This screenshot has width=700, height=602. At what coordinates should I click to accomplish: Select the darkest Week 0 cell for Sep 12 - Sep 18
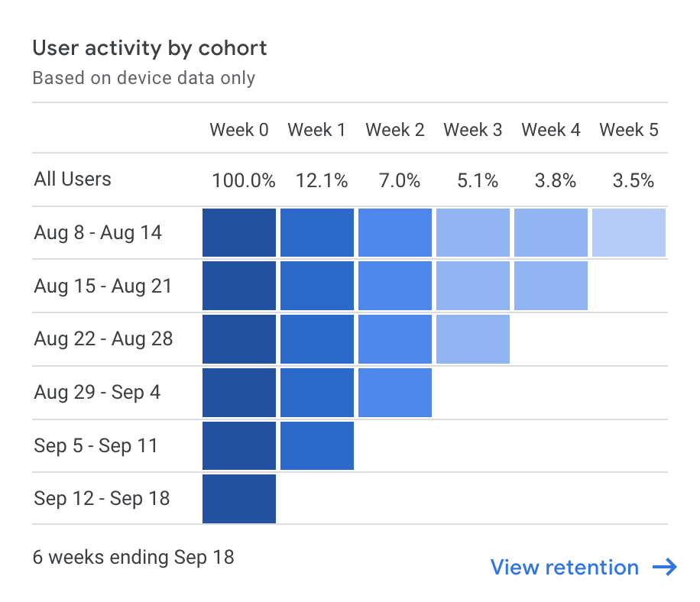[x=238, y=498]
